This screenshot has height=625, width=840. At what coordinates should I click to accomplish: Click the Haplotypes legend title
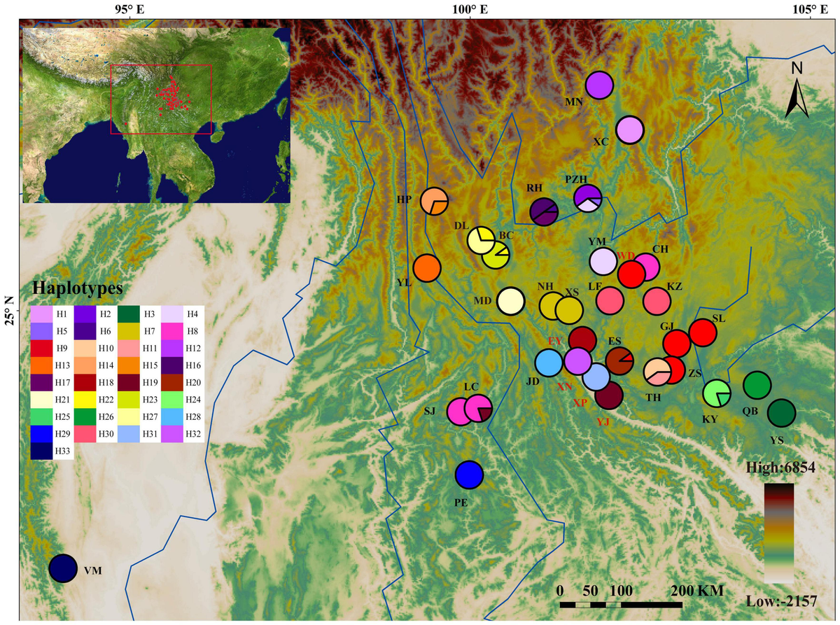click(77, 288)
